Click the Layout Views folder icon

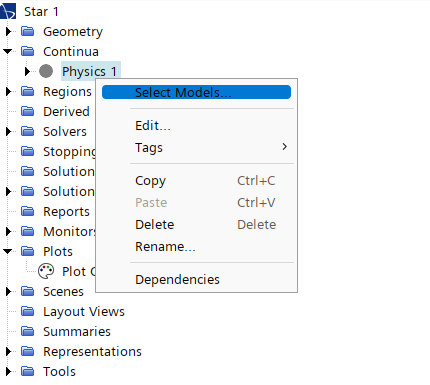[28, 311]
